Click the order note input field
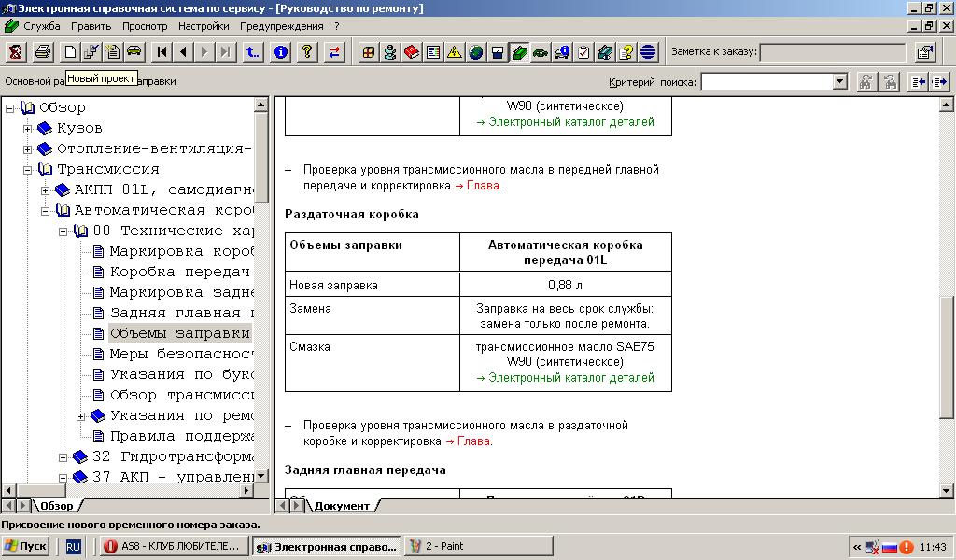 833,52
